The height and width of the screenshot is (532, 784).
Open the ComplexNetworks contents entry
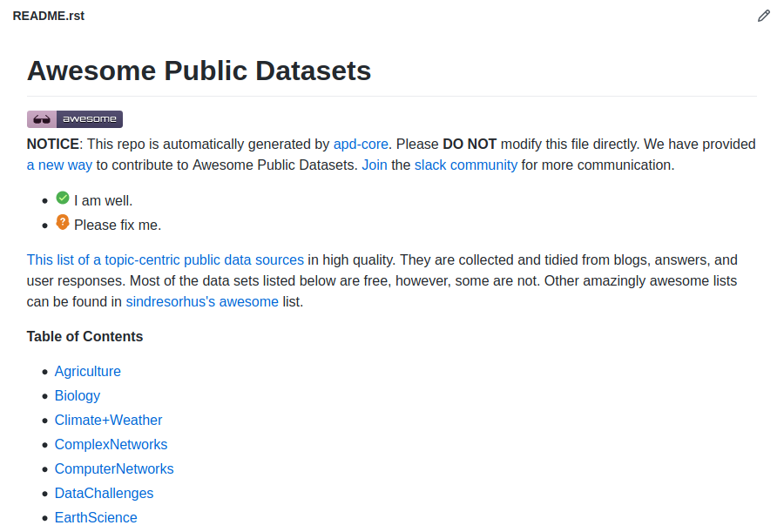pyautogui.click(x=111, y=445)
